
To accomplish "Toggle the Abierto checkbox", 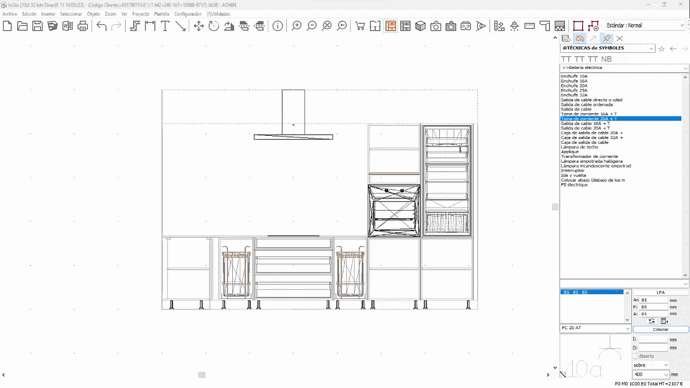I will [x=635, y=356].
